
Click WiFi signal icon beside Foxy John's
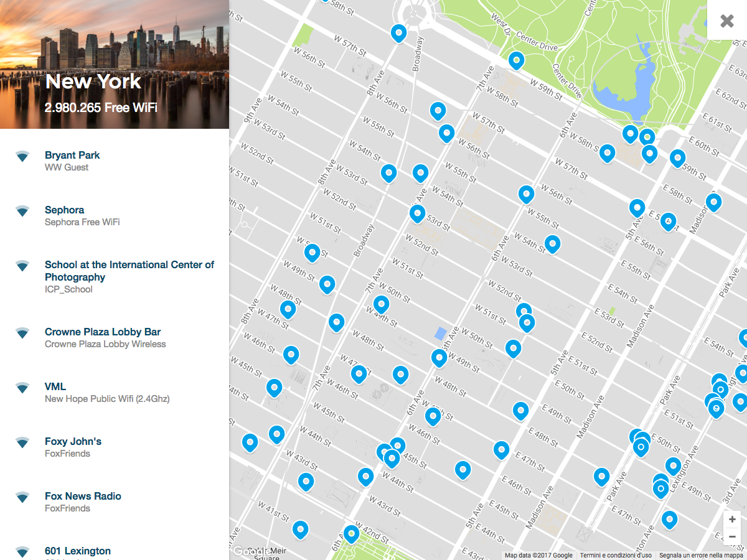[x=22, y=442]
